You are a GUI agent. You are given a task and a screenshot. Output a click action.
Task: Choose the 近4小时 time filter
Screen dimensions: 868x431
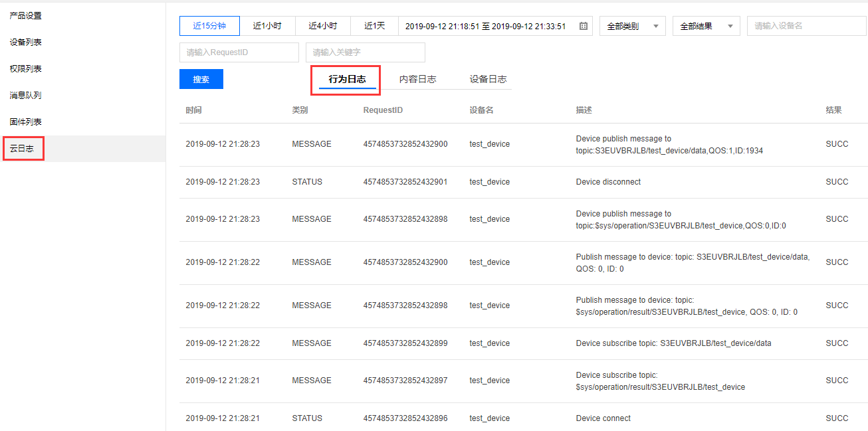[x=322, y=26]
